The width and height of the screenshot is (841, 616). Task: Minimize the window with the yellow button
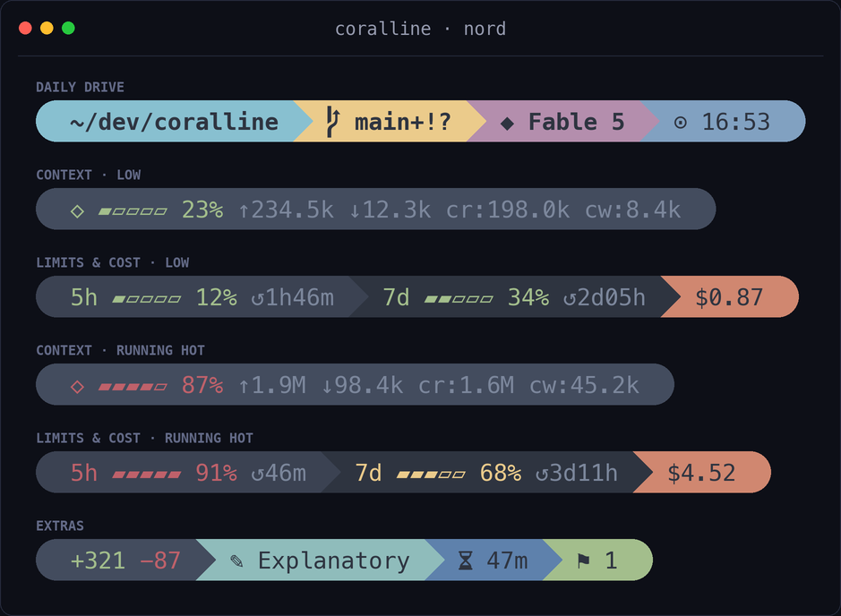(47, 28)
